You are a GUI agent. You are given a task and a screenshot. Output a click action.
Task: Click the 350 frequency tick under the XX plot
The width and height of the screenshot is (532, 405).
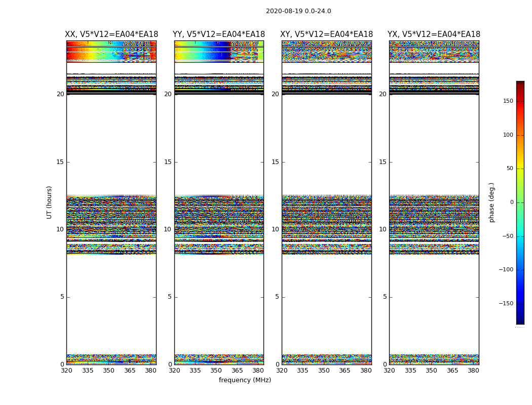coord(108,371)
